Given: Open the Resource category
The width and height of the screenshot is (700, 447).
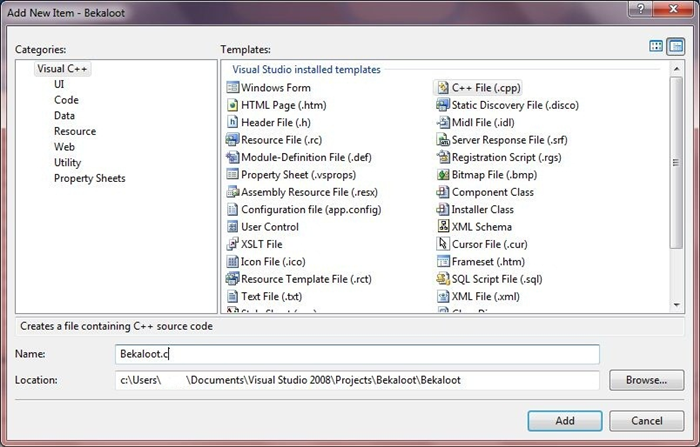Looking at the screenshot, I should coord(75,131).
